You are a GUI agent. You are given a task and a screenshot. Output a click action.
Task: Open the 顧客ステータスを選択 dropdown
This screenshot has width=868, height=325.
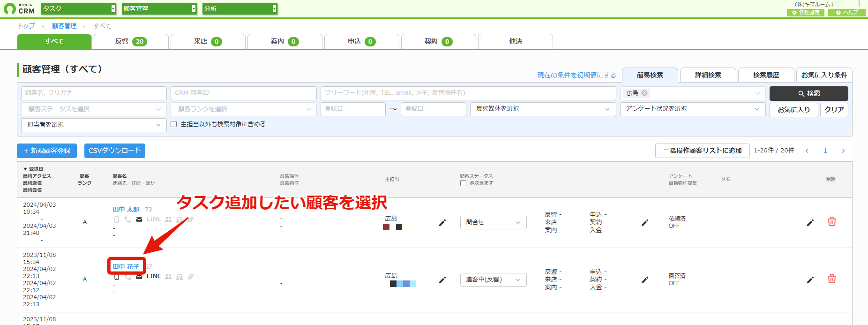tap(94, 109)
